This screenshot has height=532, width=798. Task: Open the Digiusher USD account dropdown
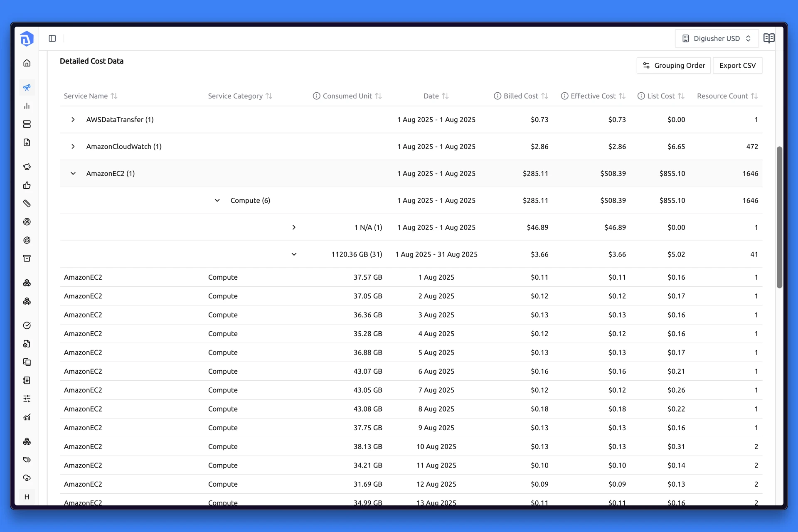pyautogui.click(x=717, y=39)
